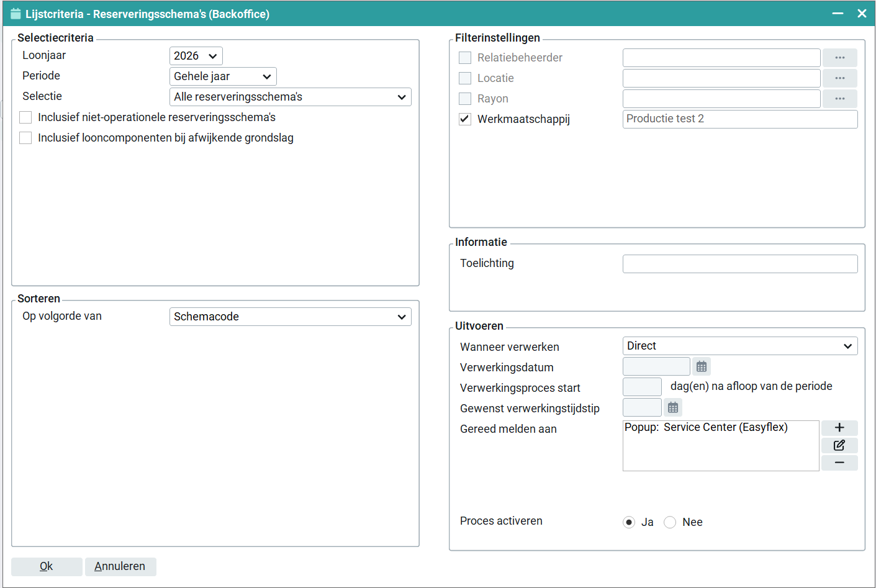Viewport: 876px width, 588px height.
Task: Close the Lijstcriteria window
Action: tap(862, 14)
